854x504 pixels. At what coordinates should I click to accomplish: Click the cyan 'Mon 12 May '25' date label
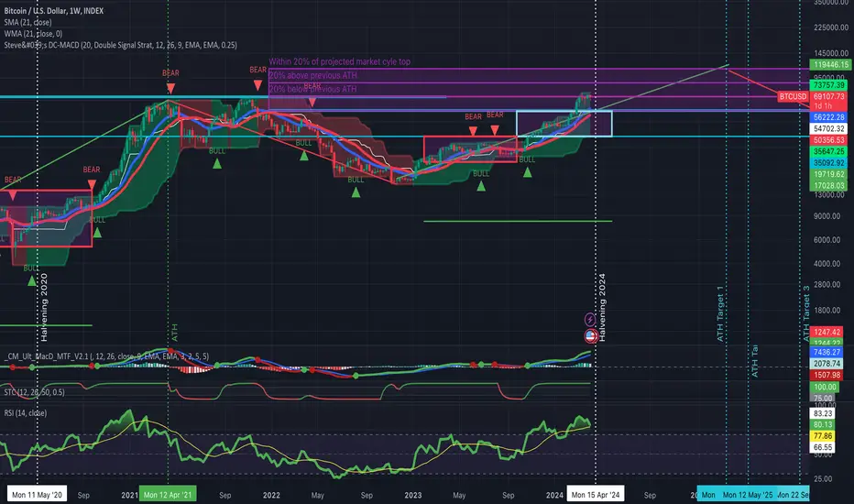point(748,495)
